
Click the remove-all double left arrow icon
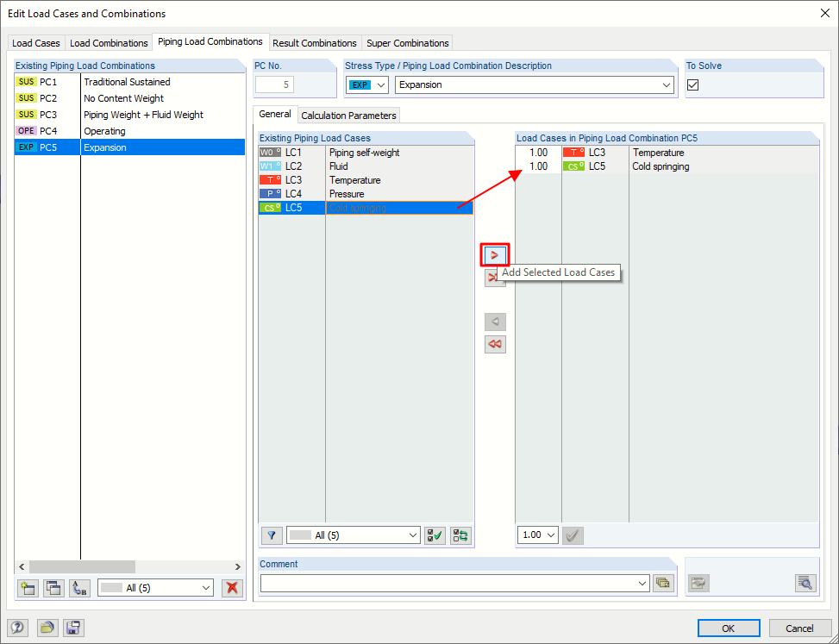(494, 344)
